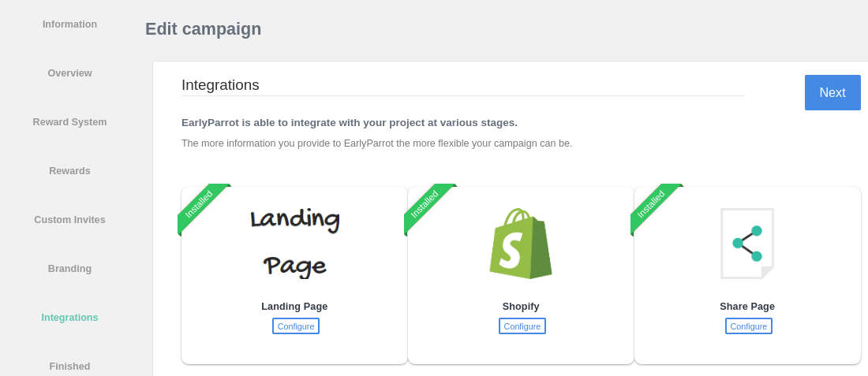Open Custom Invites in the sidebar
The height and width of the screenshot is (376, 868).
(x=69, y=219)
